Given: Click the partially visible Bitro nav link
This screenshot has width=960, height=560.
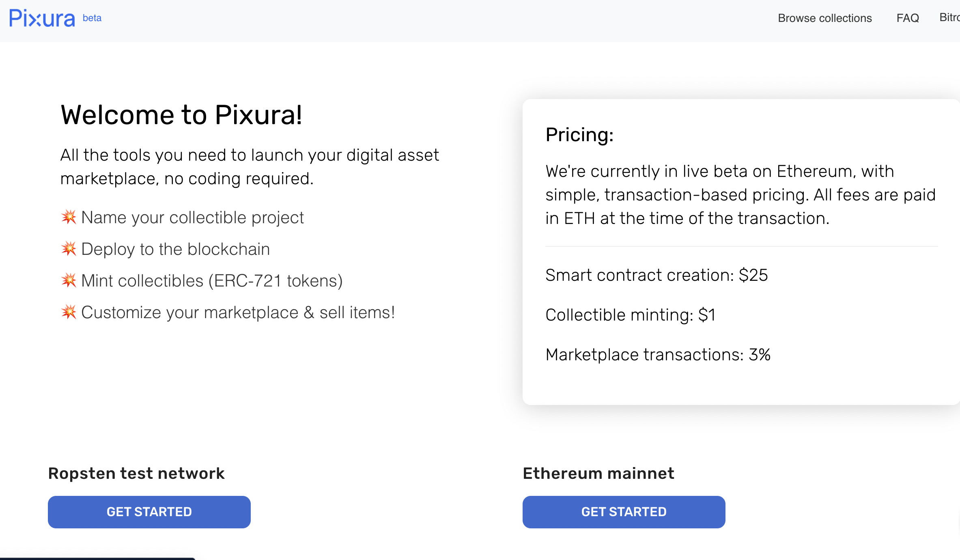Looking at the screenshot, I should 949,17.
